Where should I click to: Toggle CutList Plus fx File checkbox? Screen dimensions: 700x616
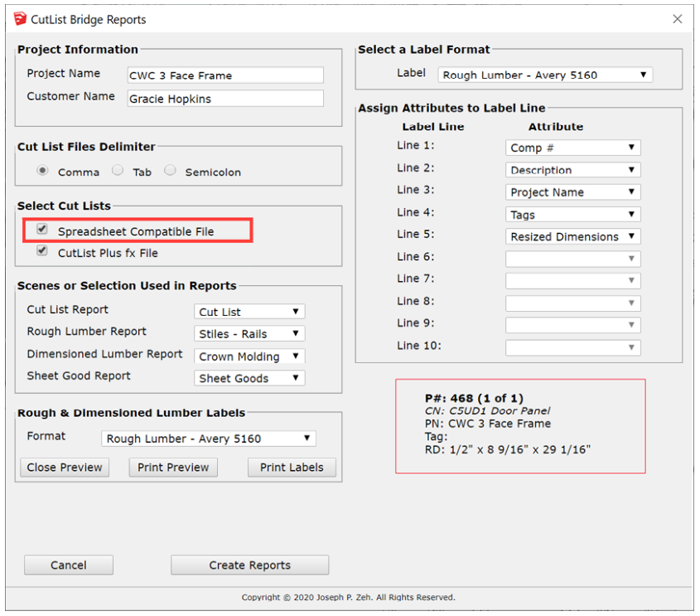click(x=42, y=250)
